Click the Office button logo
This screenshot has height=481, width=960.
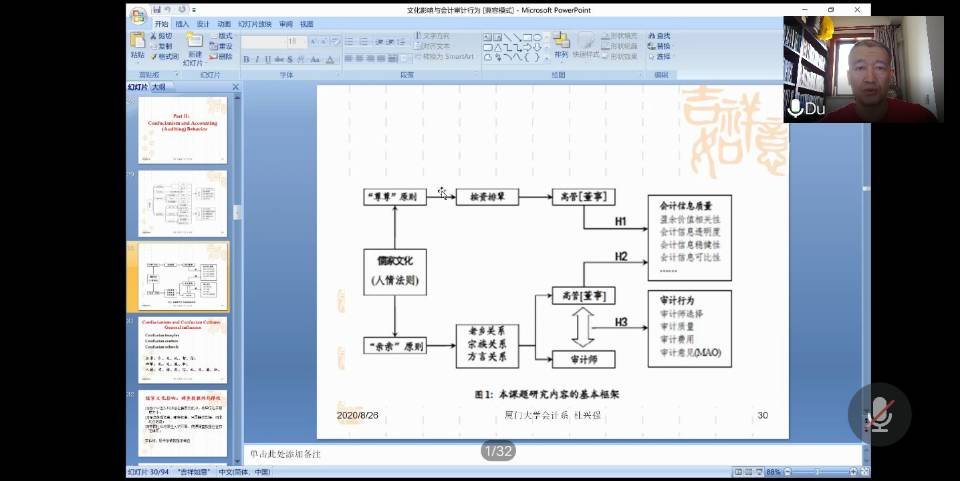(137, 15)
